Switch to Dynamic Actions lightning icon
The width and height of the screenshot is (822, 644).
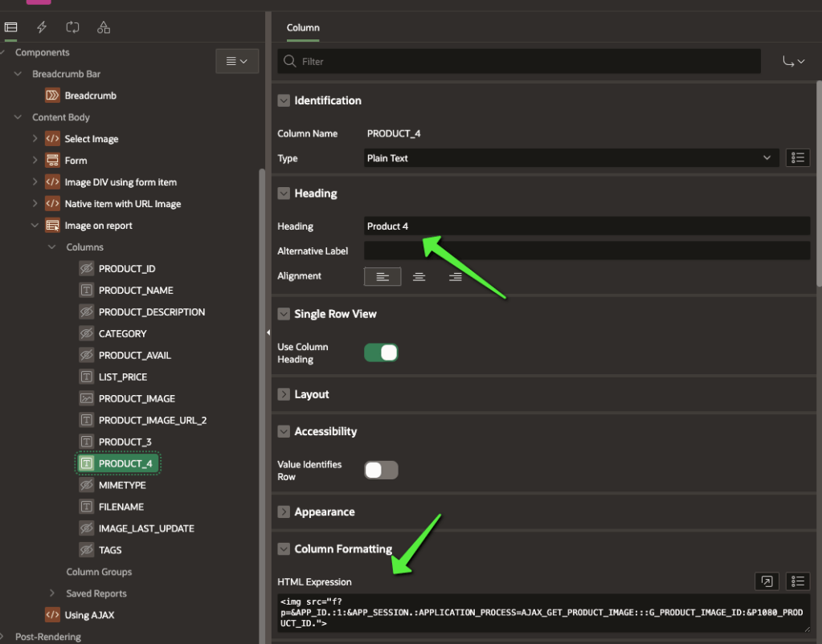(x=42, y=27)
